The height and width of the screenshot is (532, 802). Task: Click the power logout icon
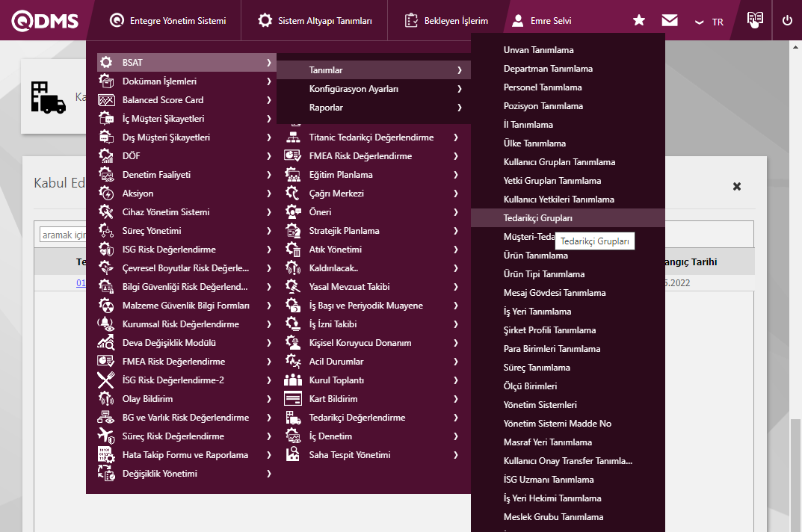(787, 21)
